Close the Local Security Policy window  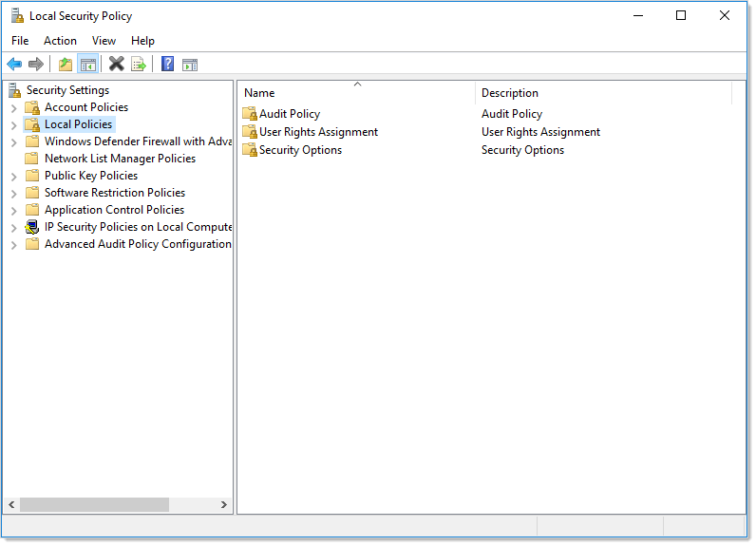point(724,15)
